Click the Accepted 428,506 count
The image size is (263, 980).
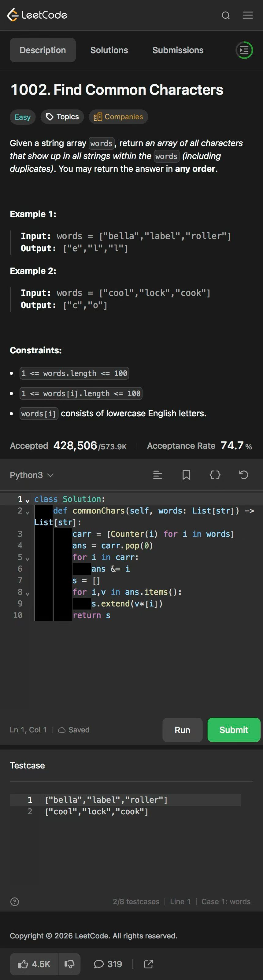point(69,445)
